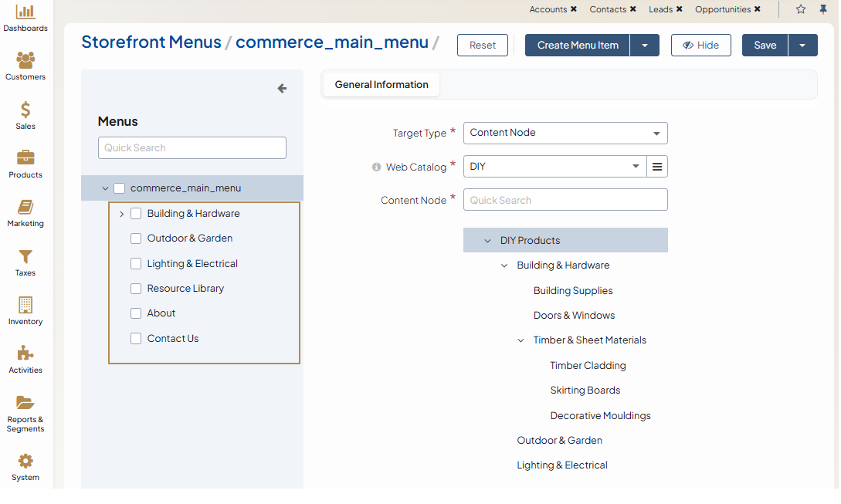Click the Web Catalog hamburger list icon

657,167
